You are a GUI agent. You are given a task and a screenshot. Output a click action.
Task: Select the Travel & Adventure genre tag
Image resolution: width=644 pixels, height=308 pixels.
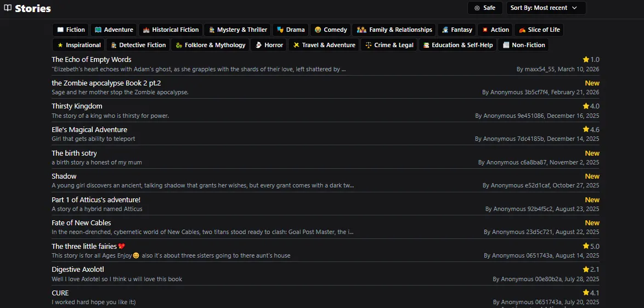[x=324, y=45]
